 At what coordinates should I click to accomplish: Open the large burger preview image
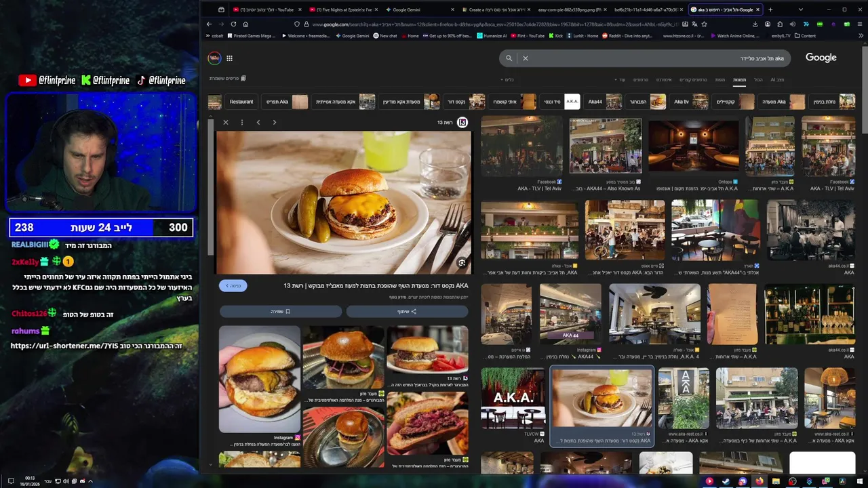tap(343, 202)
